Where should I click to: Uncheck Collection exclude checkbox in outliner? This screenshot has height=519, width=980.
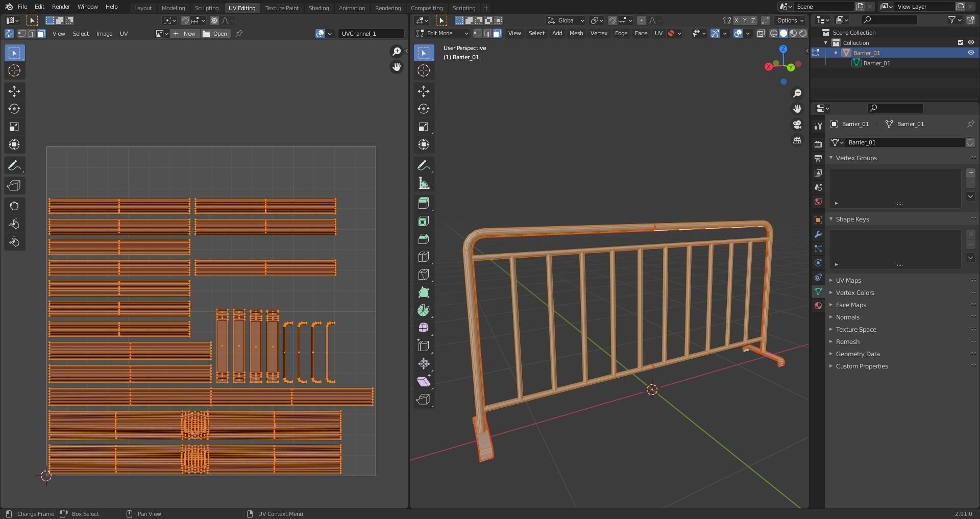click(961, 42)
